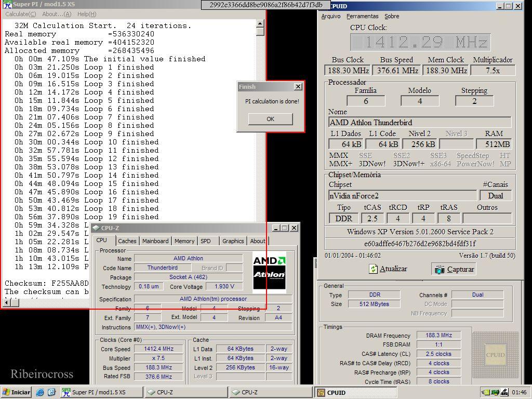Image resolution: width=532 pixels, height=399 pixels.
Task: Click the Capturar button label
Action: coord(460,269)
